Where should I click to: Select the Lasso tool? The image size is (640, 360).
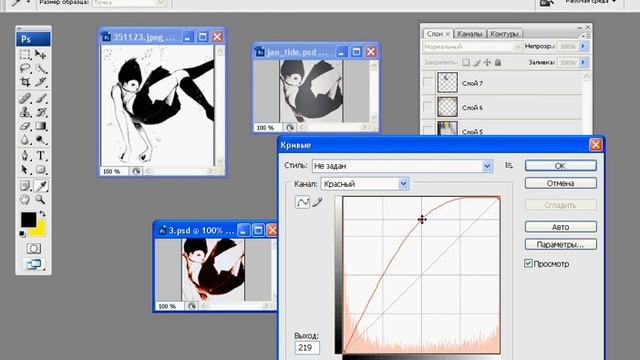[x=25, y=68]
